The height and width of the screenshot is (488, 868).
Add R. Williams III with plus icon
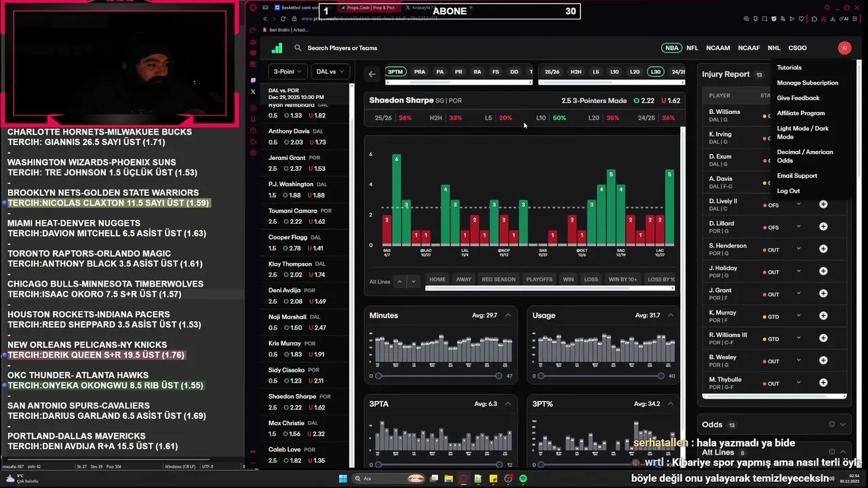823,338
